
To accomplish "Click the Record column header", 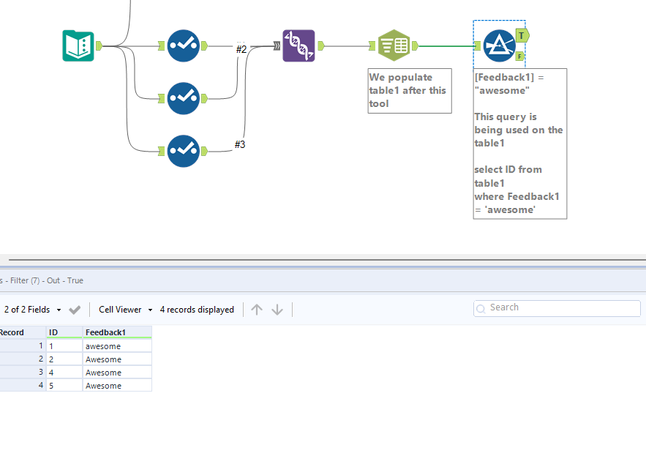I will (x=23, y=332).
